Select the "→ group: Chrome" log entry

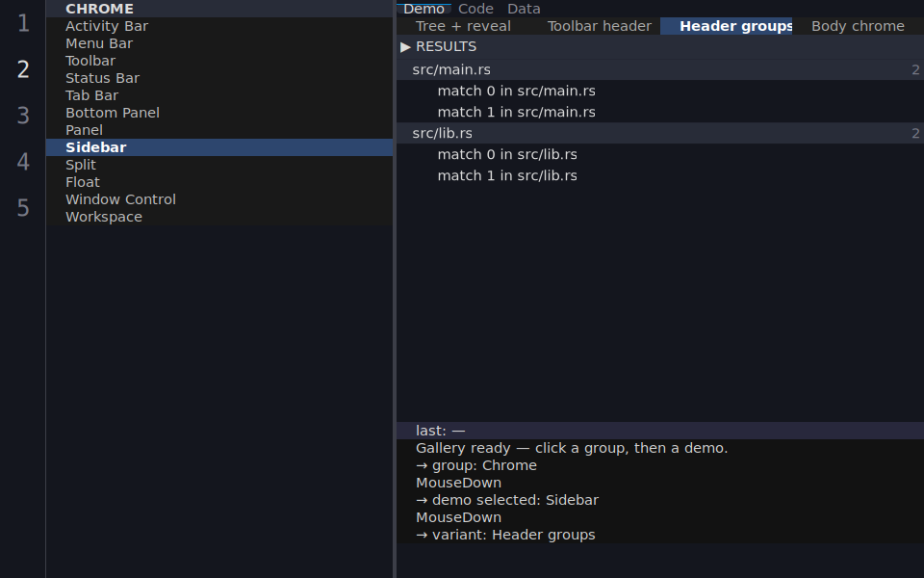click(x=660, y=465)
